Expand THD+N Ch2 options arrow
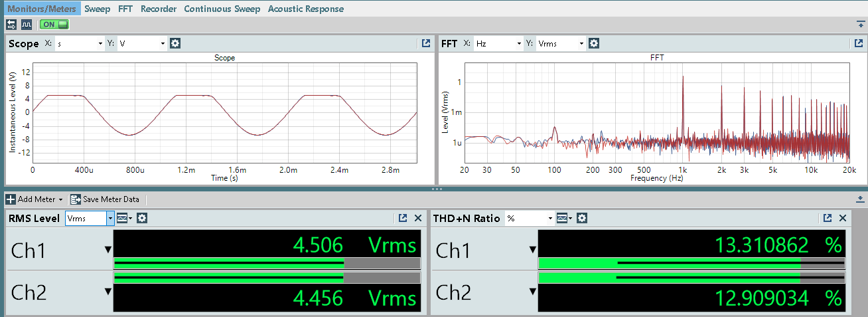The width and height of the screenshot is (868, 317). [532, 291]
